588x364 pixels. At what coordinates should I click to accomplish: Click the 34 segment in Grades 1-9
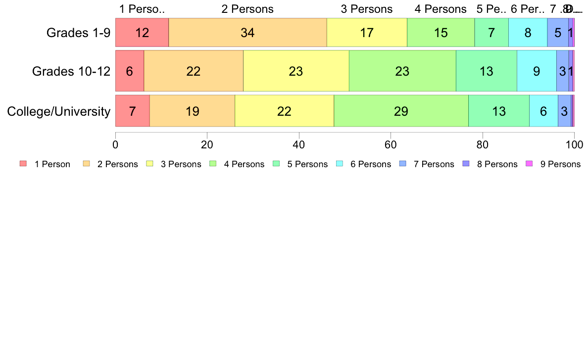(x=247, y=33)
